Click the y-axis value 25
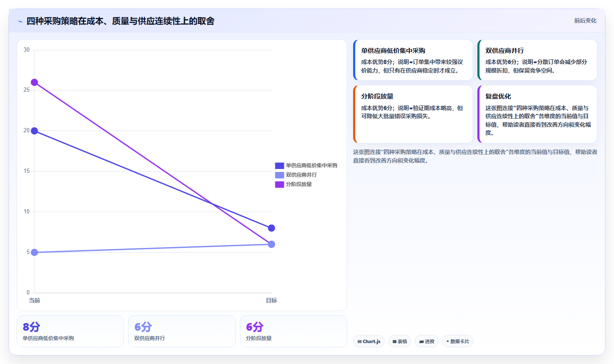614x364 pixels. [x=26, y=90]
